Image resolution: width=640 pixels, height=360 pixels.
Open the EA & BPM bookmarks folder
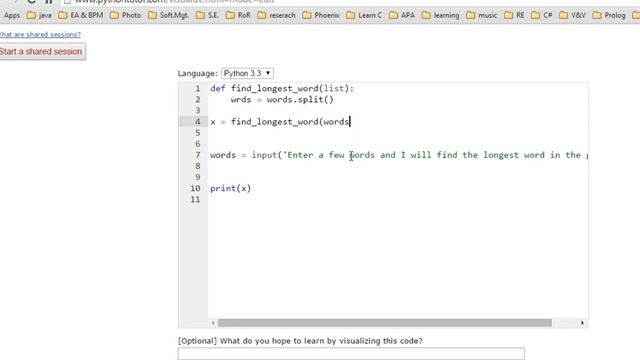click(x=81, y=16)
